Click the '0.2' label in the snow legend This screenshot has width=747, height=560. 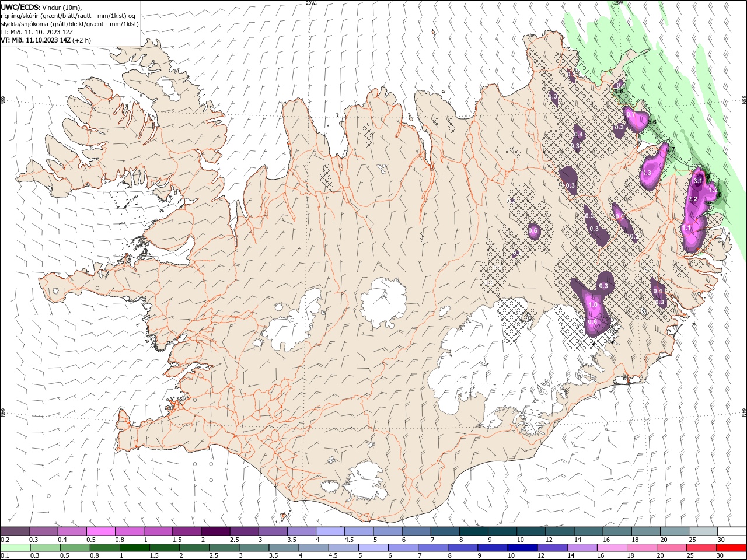[x=5, y=540]
